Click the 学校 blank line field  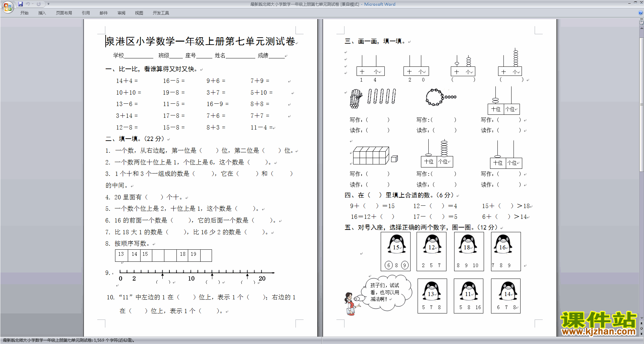(x=139, y=56)
